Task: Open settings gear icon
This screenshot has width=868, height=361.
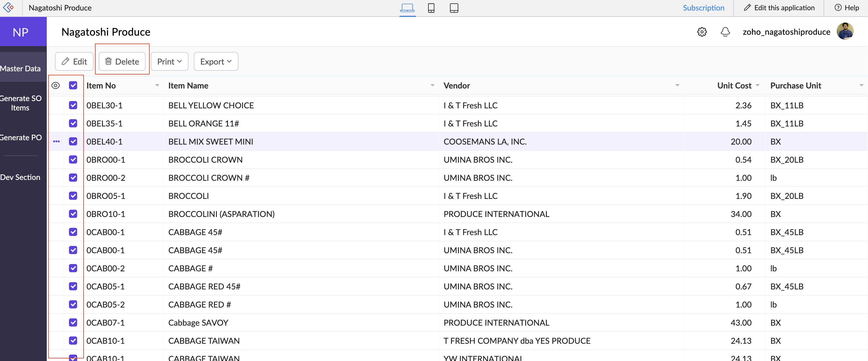Action: [x=702, y=32]
